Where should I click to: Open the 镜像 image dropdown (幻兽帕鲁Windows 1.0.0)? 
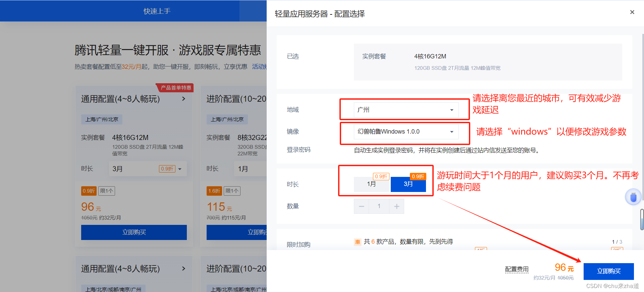click(406, 132)
